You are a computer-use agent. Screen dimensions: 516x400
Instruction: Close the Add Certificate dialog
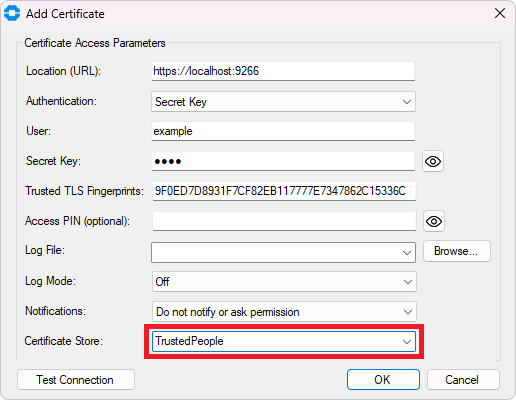pyautogui.click(x=500, y=14)
